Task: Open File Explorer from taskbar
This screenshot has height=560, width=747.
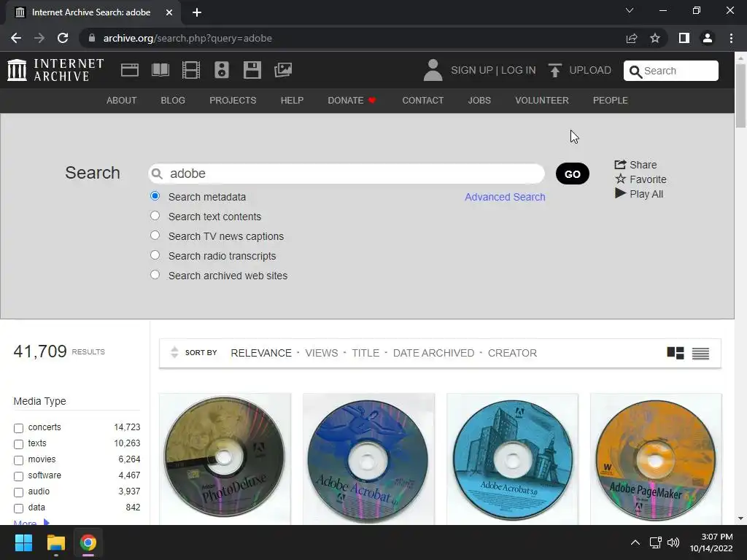Action: [x=55, y=542]
